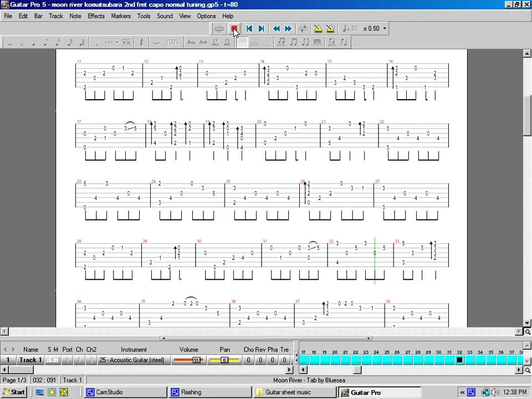Click the 15mb icon

227,43
